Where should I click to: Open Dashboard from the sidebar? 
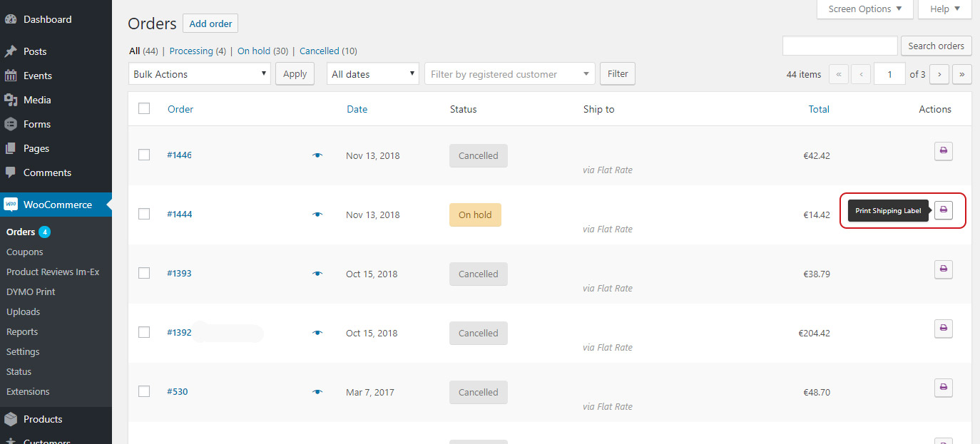click(x=47, y=19)
